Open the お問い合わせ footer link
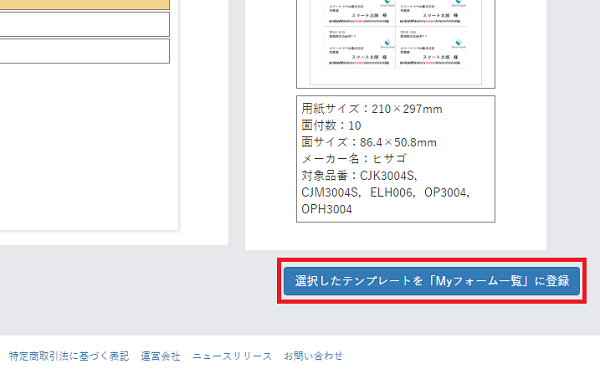Viewport: 600px width, 374px height. [x=313, y=356]
